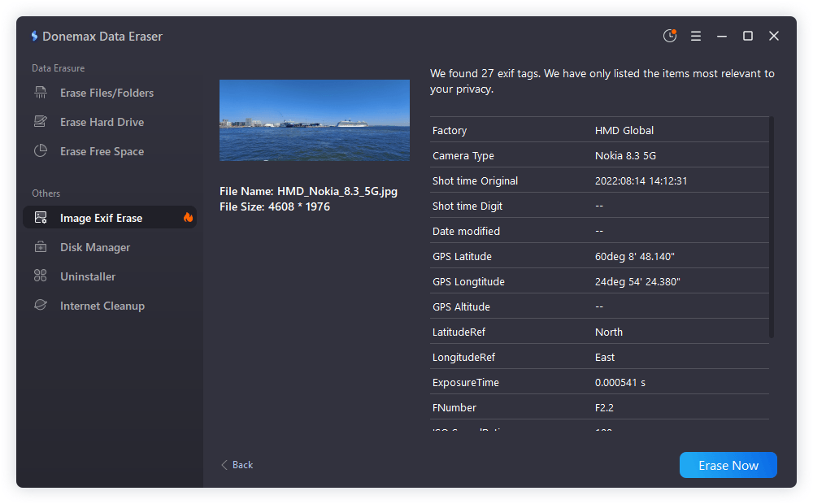Click the Disk Manager toolbox icon
This screenshot has height=504, width=813.
pyautogui.click(x=41, y=247)
